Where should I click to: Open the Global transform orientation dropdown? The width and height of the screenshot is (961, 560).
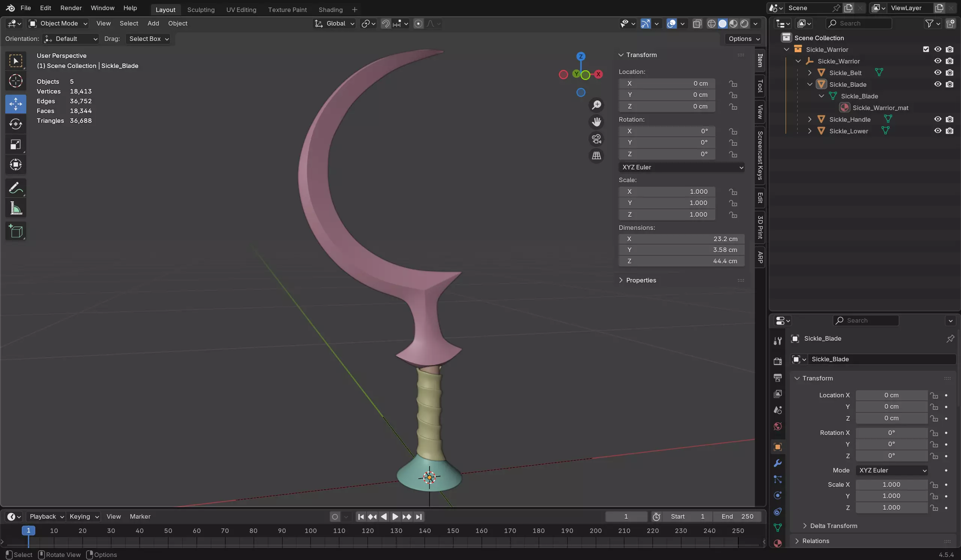335,24
